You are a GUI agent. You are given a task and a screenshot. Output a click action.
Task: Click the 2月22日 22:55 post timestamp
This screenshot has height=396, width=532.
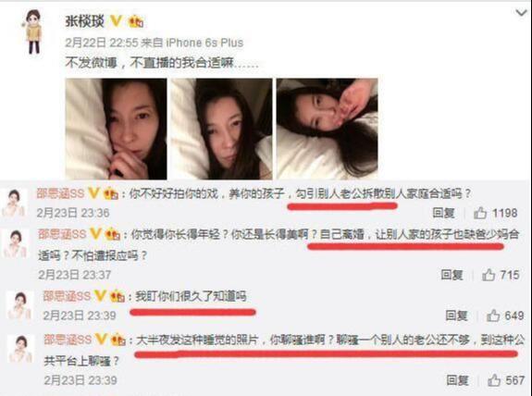pyautogui.click(x=102, y=43)
